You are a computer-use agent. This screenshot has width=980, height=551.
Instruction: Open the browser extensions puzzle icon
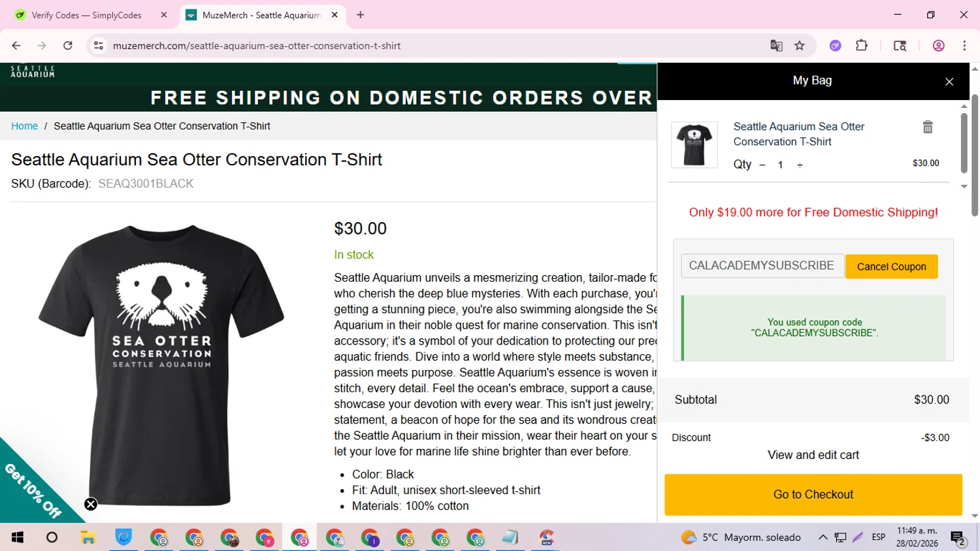click(x=862, y=46)
